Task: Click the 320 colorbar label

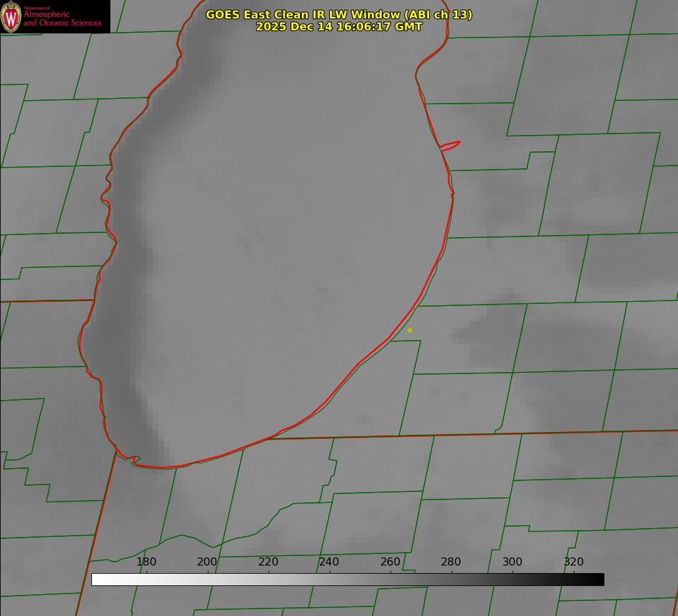Action: 574,562
